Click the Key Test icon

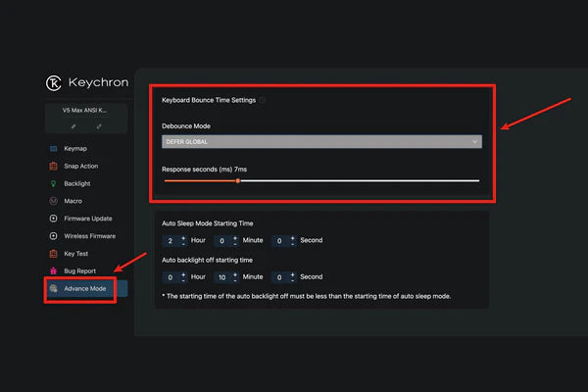click(x=54, y=254)
